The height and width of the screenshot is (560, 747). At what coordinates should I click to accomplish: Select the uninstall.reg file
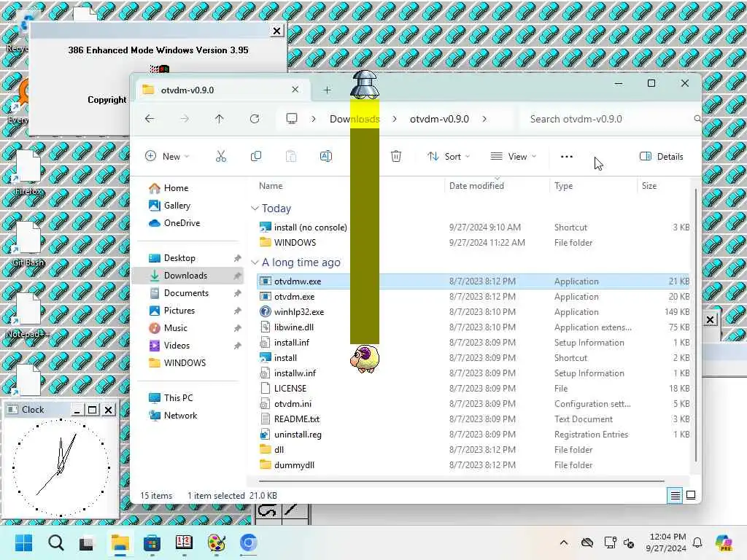[473, 435]
